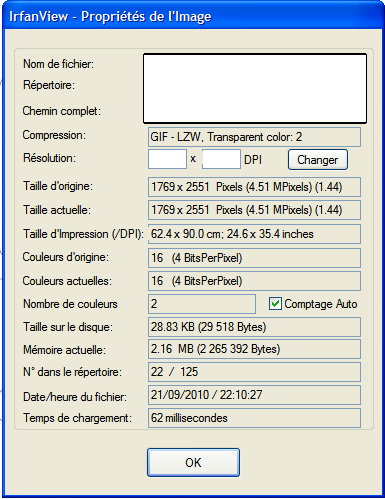Click the Taille d'Impression value field

[x=254, y=234]
